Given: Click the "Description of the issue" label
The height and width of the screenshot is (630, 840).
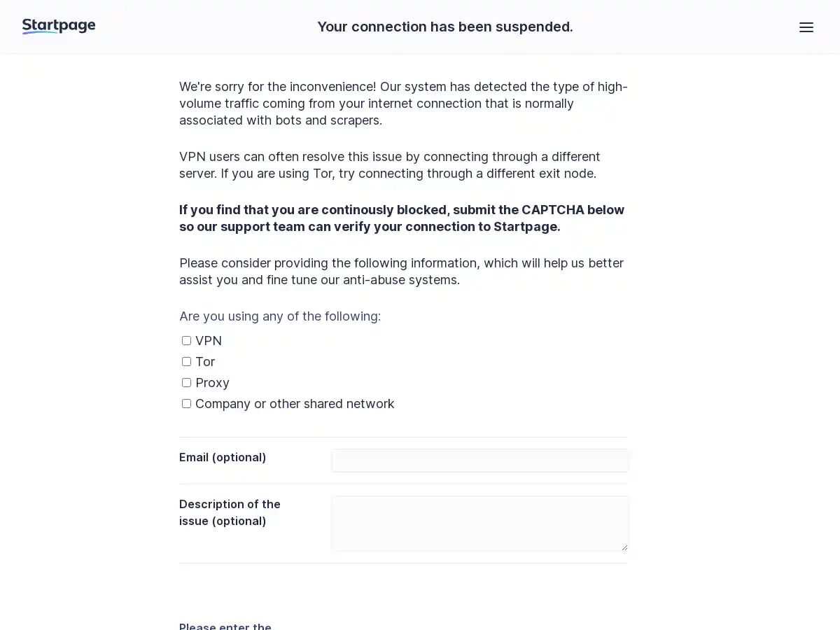Looking at the screenshot, I should (x=230, y=512).
